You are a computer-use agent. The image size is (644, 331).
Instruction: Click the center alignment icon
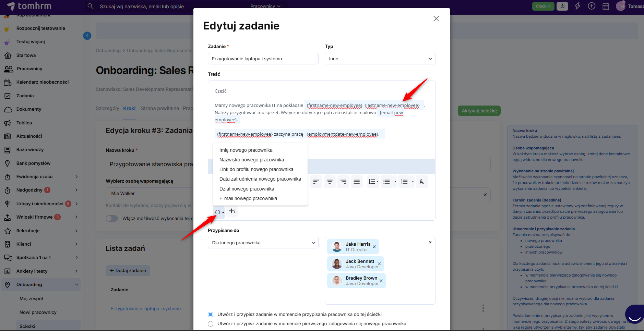click(330, 182)
